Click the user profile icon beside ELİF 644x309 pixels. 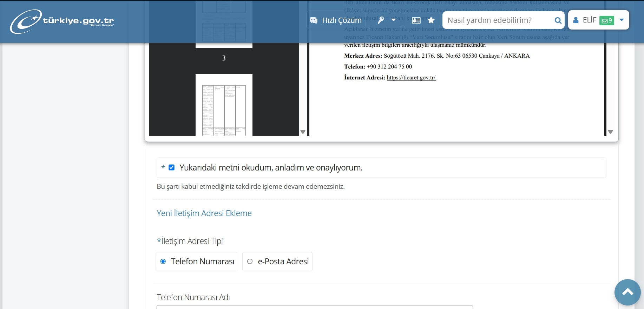(x=576, y=20)
